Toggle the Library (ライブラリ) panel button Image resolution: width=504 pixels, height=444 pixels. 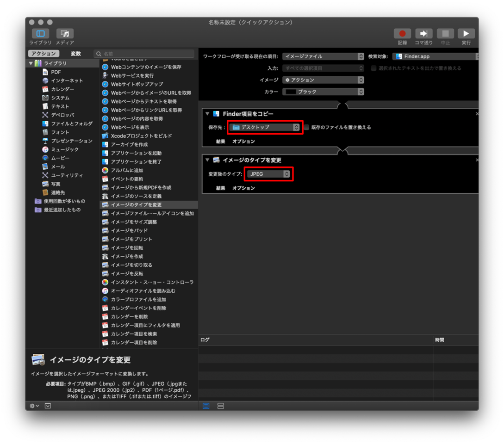[x=41, y=34]
